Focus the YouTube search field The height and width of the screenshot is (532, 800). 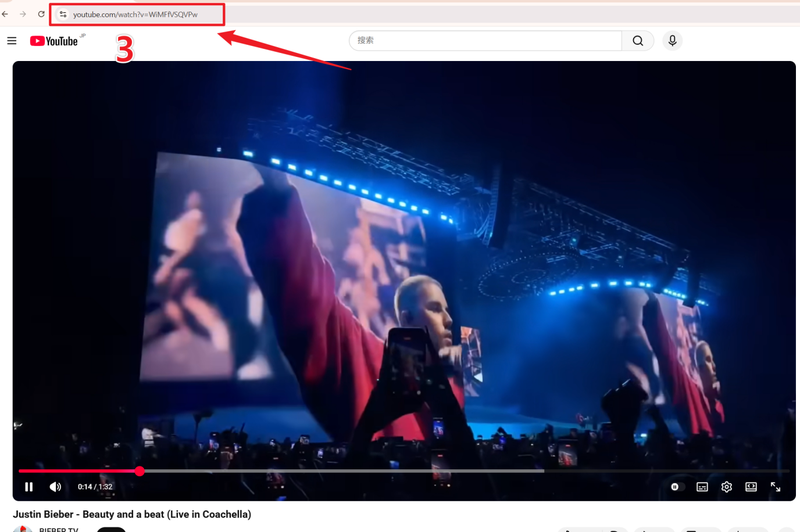(x=485, y=40)
